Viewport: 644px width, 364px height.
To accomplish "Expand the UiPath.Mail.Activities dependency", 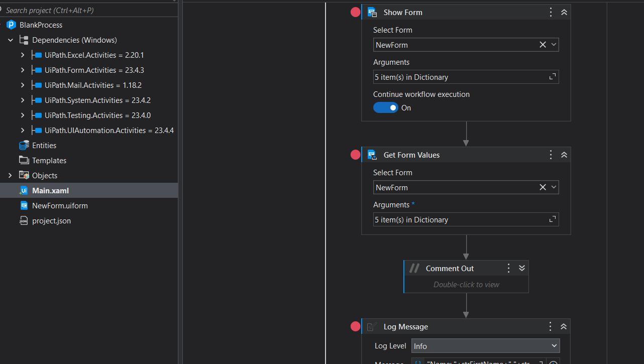I will point(23,85).
